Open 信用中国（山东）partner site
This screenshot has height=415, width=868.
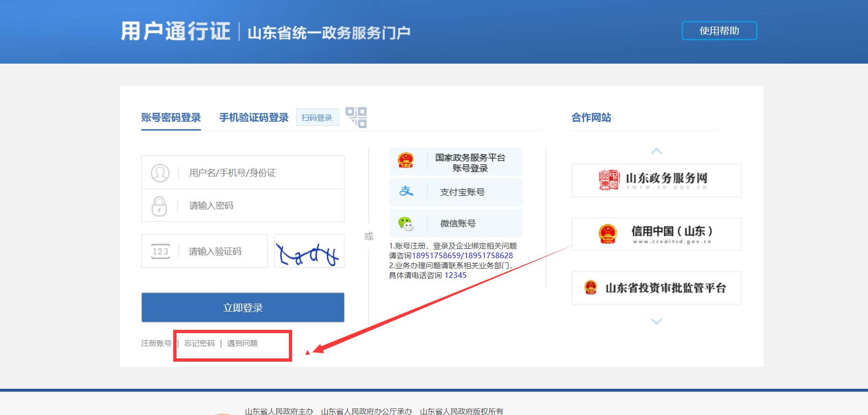(656, 234)
